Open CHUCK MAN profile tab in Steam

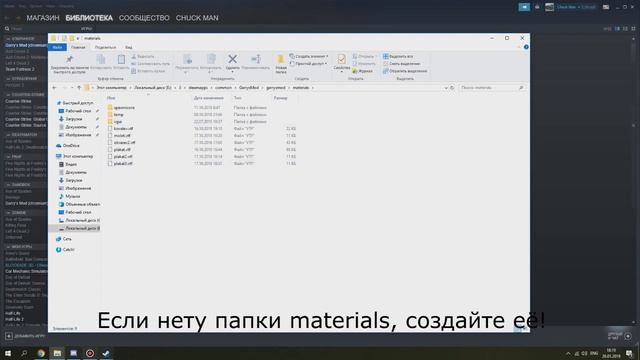(197, 18)
